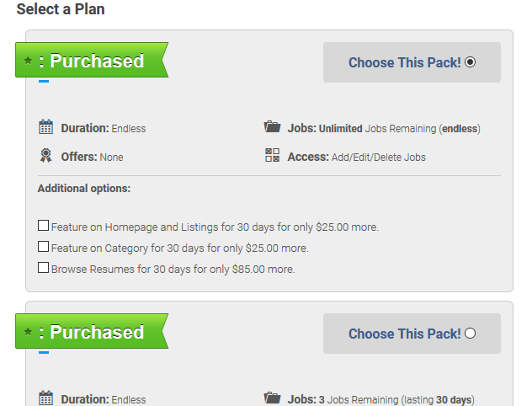Enable Feature on Homepage and Listings option
Viewport: 532px width, 406px height.
[43, 226]
